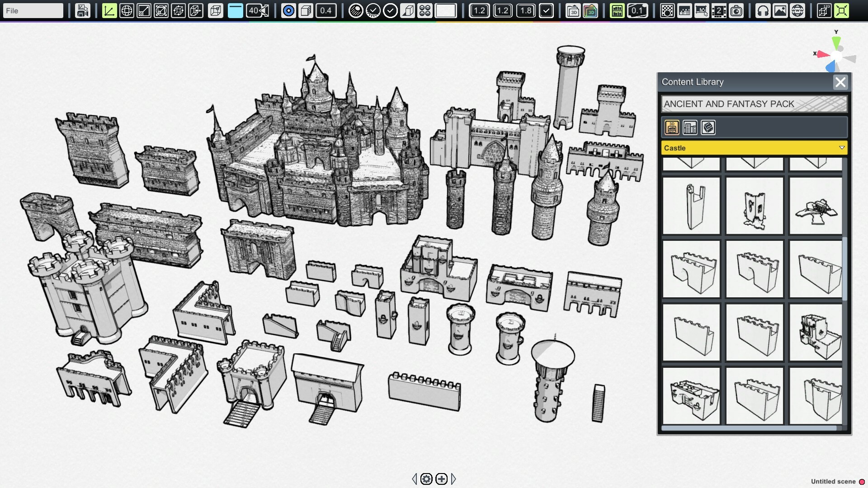Toggle the green fit-to-screen icon at top right
This screenshot has height=488, width=868.
[x=842, y=10]
